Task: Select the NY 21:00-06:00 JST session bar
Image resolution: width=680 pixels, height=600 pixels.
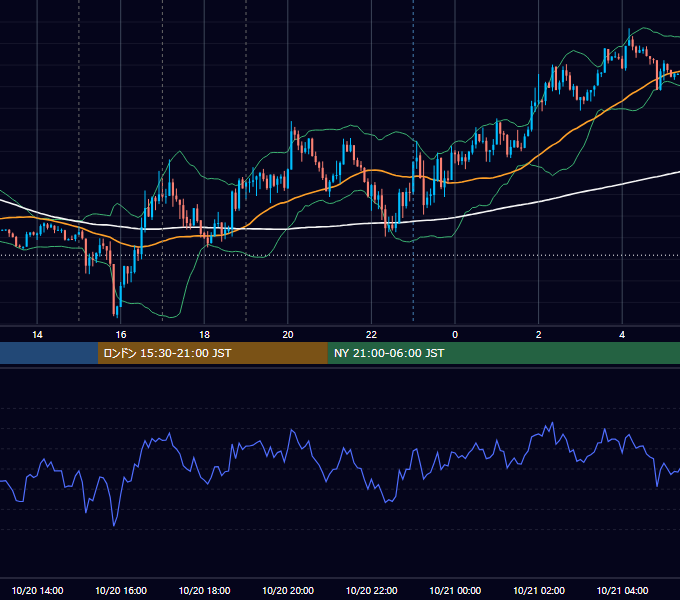Action: click(x=503, y=353)
